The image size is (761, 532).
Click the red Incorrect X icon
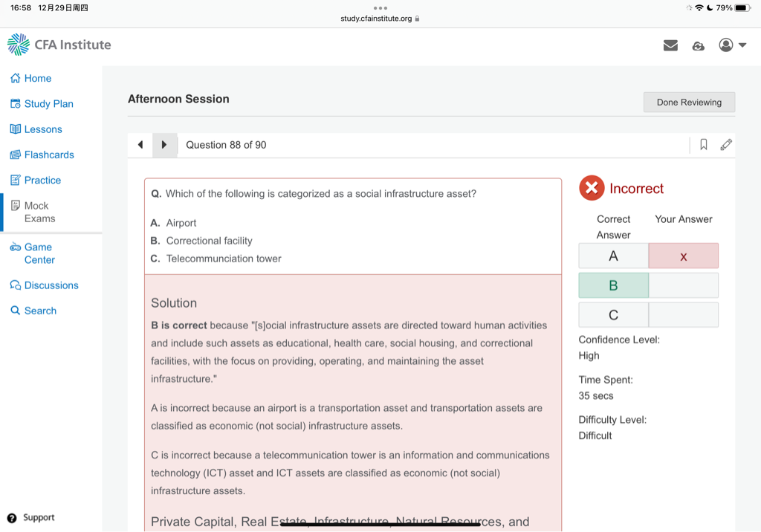click(592, 188)
